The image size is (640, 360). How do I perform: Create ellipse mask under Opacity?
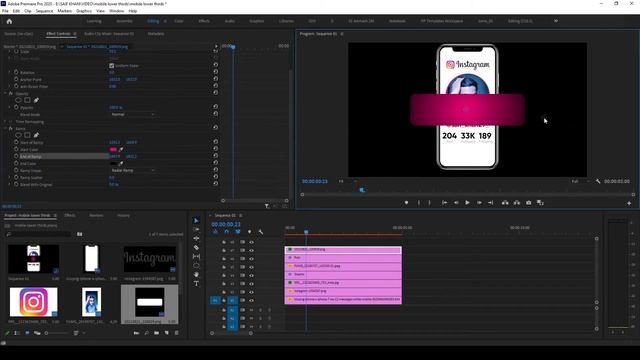click(18, 100)
